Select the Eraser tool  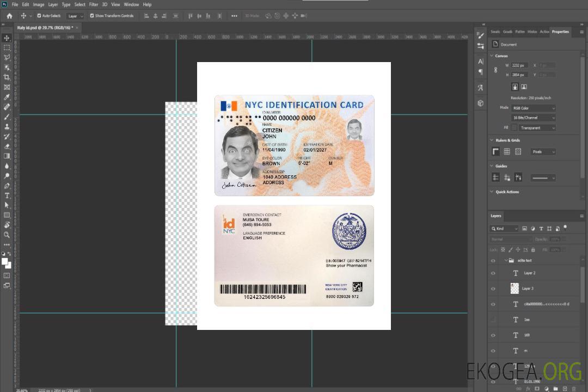point(7,146)
